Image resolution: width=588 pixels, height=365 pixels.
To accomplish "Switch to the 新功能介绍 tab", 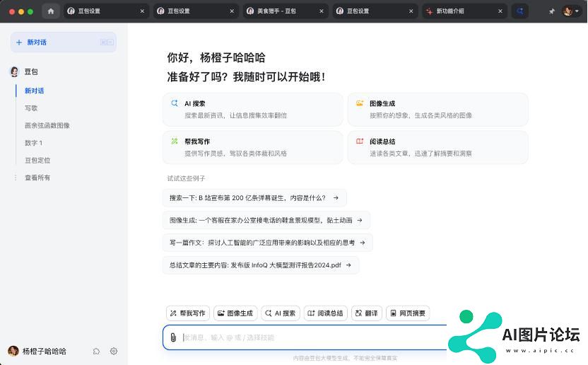I will (x=464, y=11).
